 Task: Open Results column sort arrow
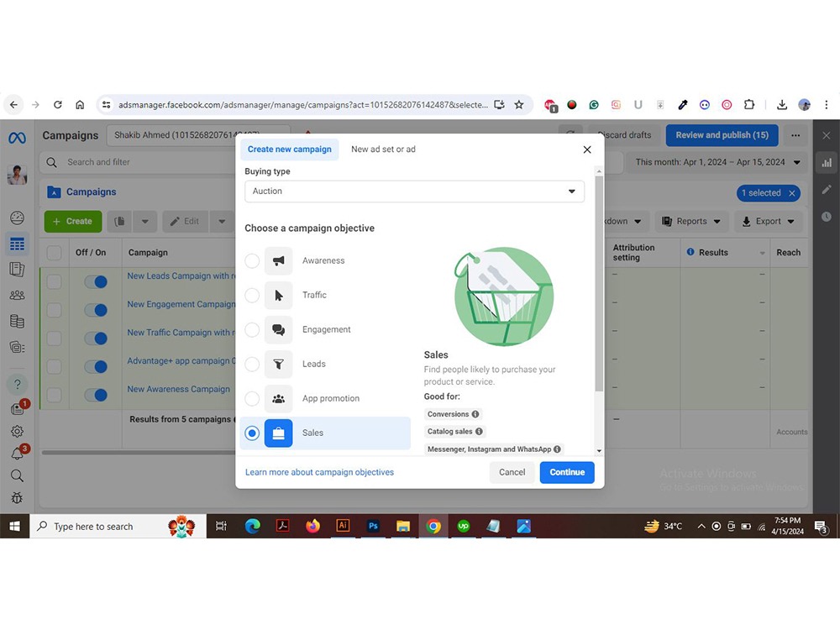(x=763, y=253)
